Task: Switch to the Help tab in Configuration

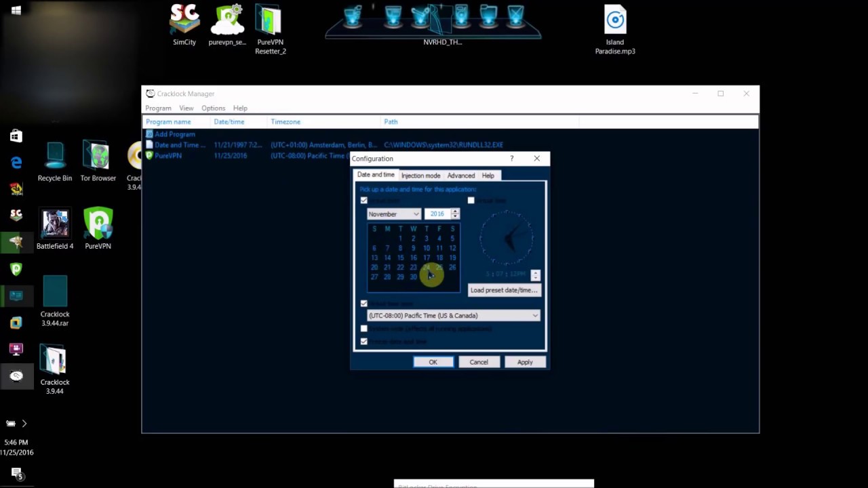Action: (x=488, y=176)
